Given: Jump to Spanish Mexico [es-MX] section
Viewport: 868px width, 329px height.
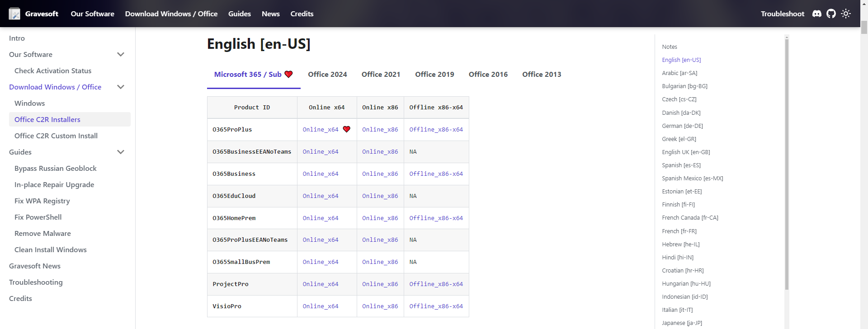Looking at the screenshot, I should 692,179.
